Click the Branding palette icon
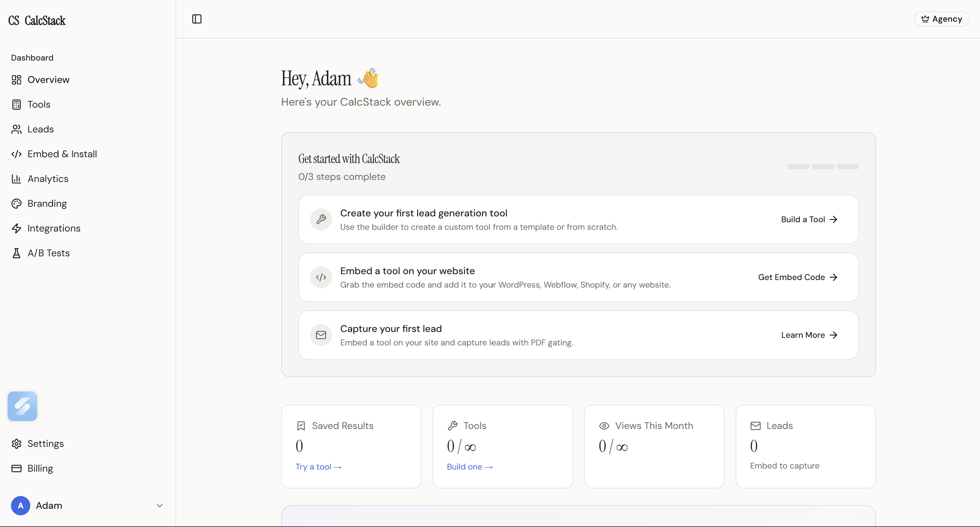Image resolution: width=980 pixels, height=527 pixels. [x=17, y=203]
